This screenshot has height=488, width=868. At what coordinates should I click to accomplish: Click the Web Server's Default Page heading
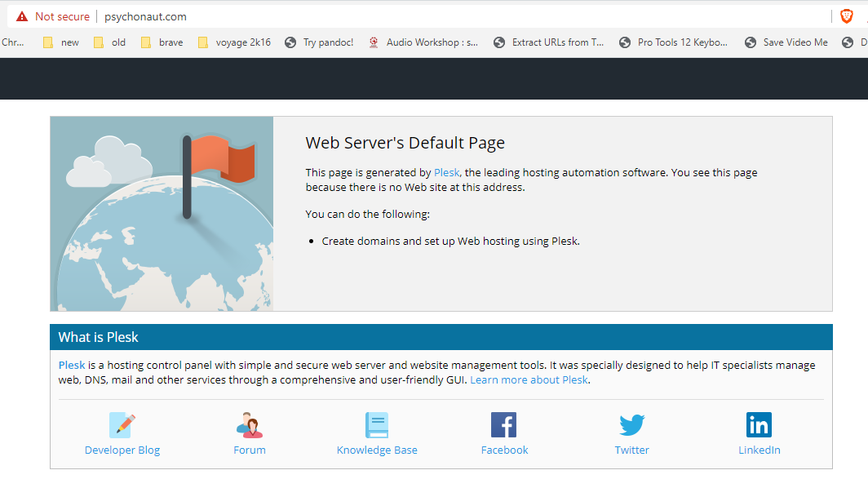[405, 143]
